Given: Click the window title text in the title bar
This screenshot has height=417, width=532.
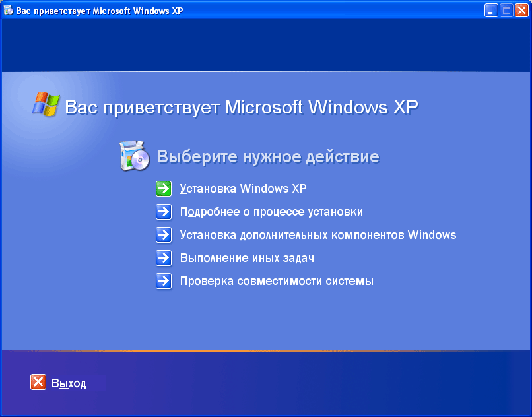Looking at the screenshot, I should coord(100,11).
